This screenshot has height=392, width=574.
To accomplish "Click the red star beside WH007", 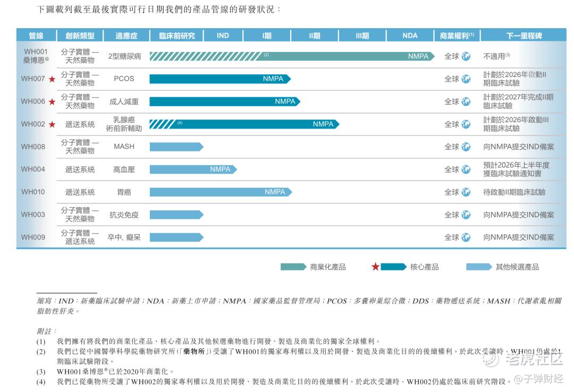I will [52, 79].
